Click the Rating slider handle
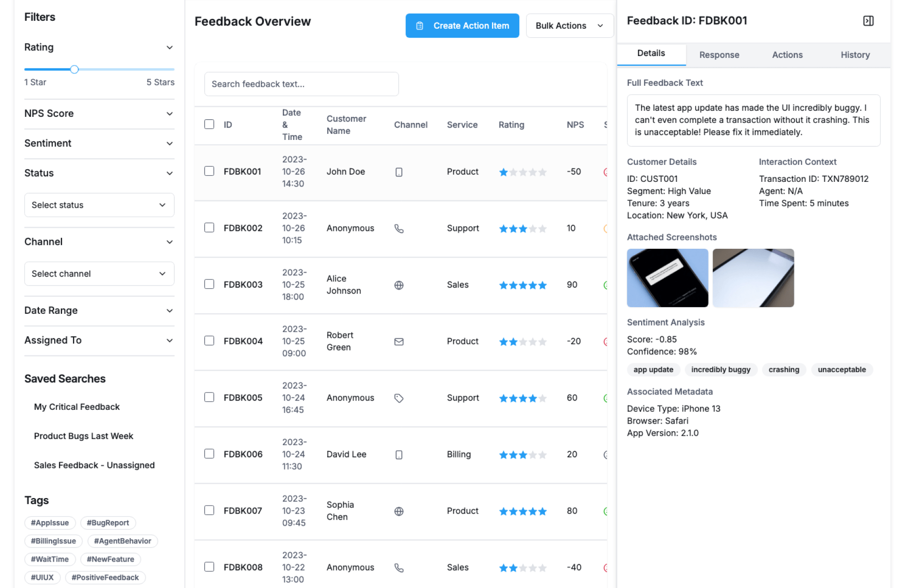Image resolution: width=905 pixels, height=588 pixels. (x=74, y=70)
